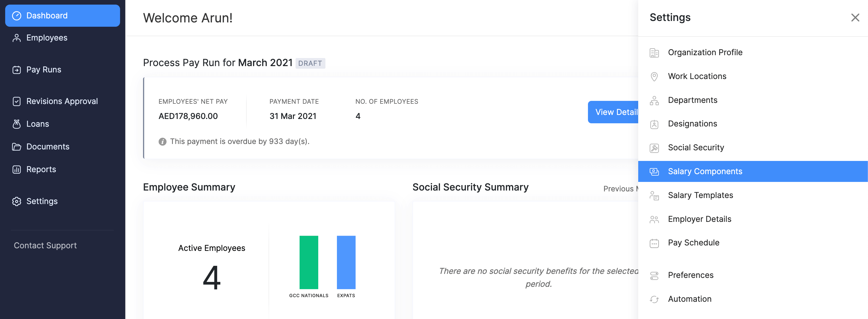Close the Settings panel
Viewport: 868px width, 319px height.
pyautogui.click(x=855, y=18)
